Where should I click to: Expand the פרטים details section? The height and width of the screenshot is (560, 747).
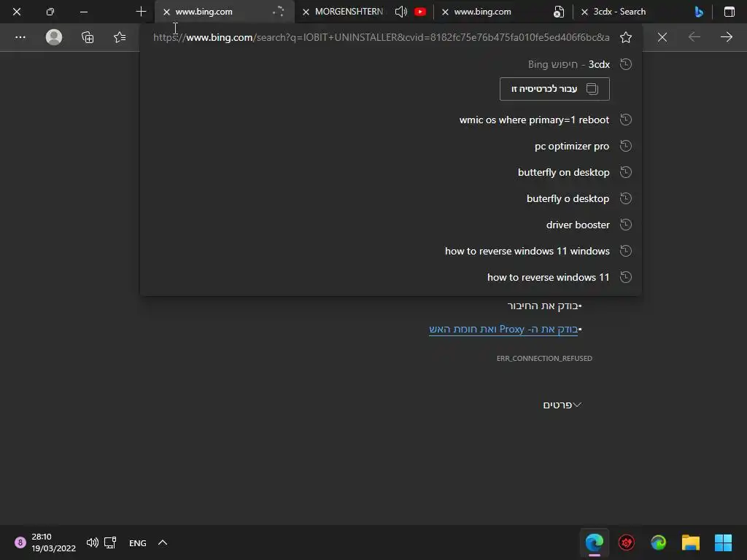pos(562,405)
